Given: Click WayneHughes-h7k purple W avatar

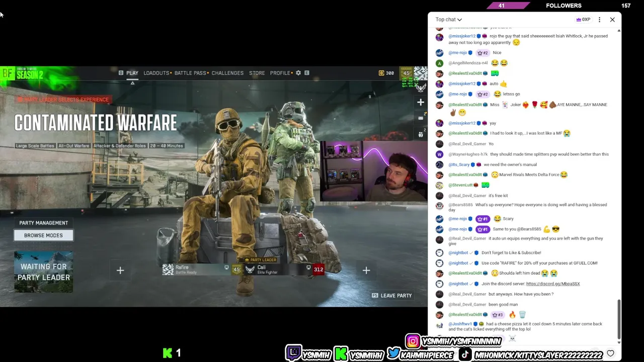Looking at the screenshot, I should pos(439,154).
